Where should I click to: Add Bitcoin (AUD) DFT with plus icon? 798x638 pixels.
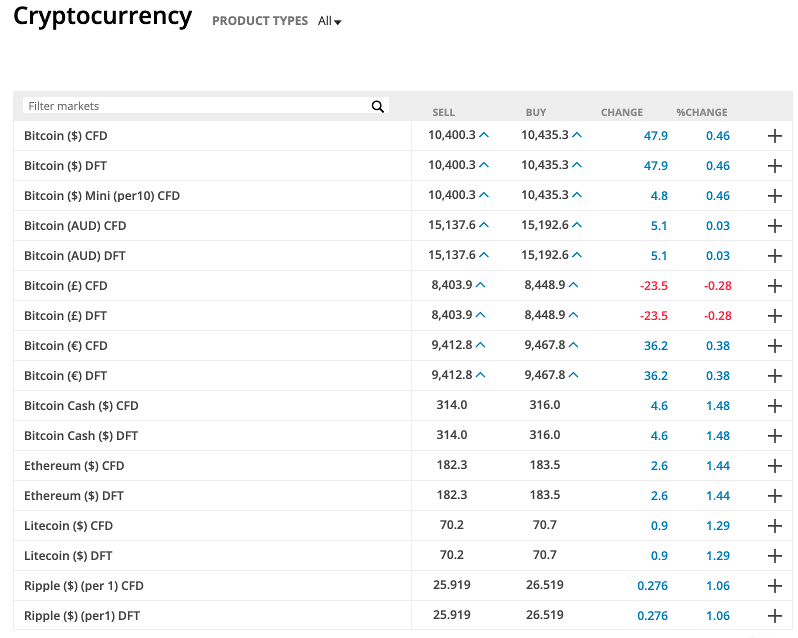point(775,256)
